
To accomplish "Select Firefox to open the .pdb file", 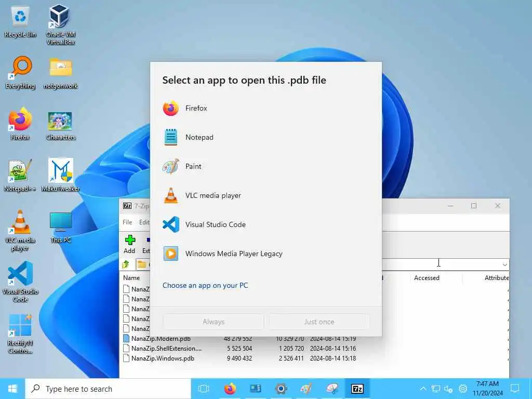I will (x=265, y=108).
